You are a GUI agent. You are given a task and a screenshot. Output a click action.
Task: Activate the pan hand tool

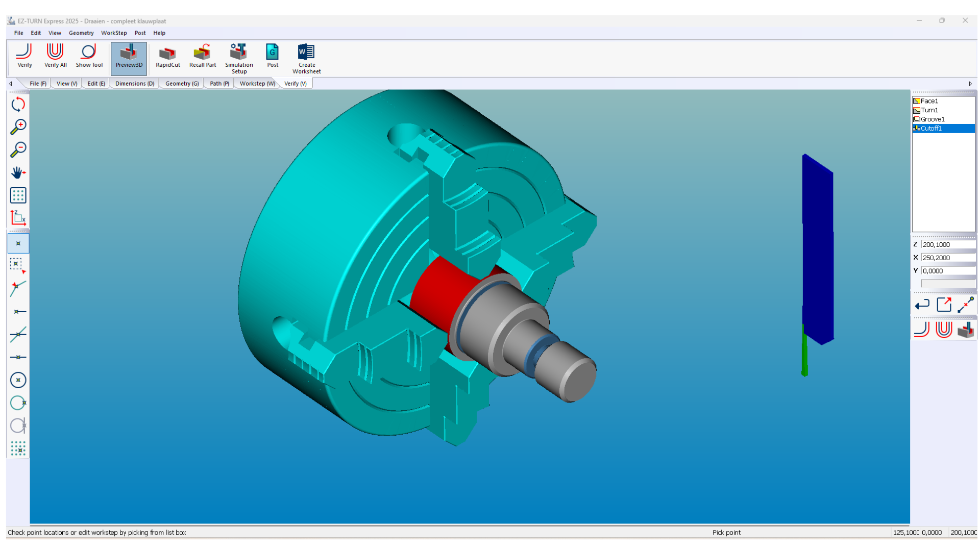pos(18,172)
